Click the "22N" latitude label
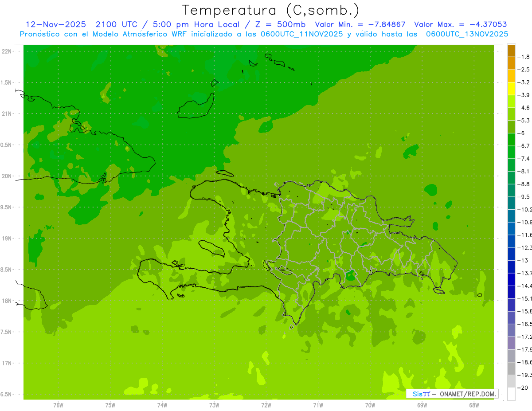 [8, 51]
